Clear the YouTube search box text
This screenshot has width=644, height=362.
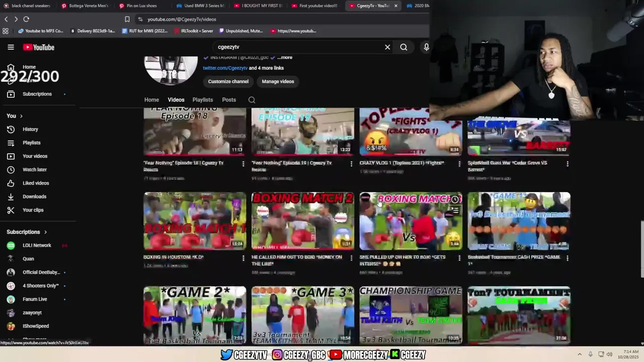(x=387, y=47)
